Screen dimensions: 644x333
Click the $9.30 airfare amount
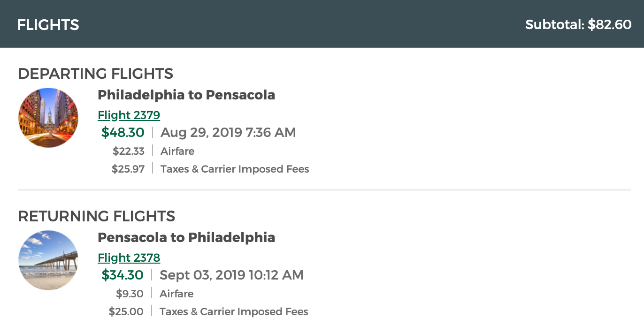click(x=130, y=294)
